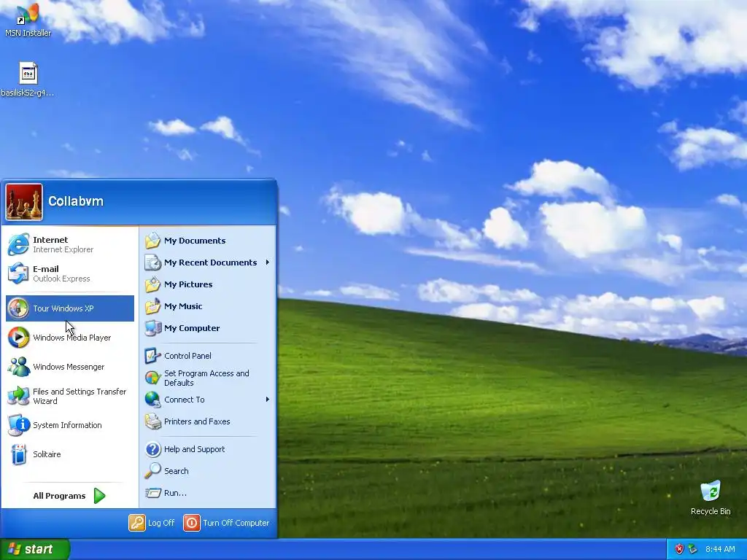Launch Solitaire game icon
Screen dimensions: 747x560
18,454
